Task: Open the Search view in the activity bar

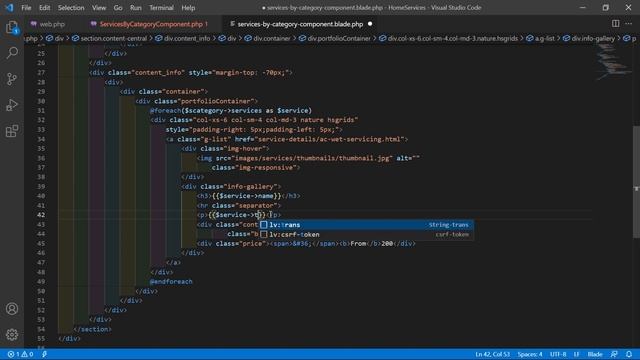Action: (12, 53)
